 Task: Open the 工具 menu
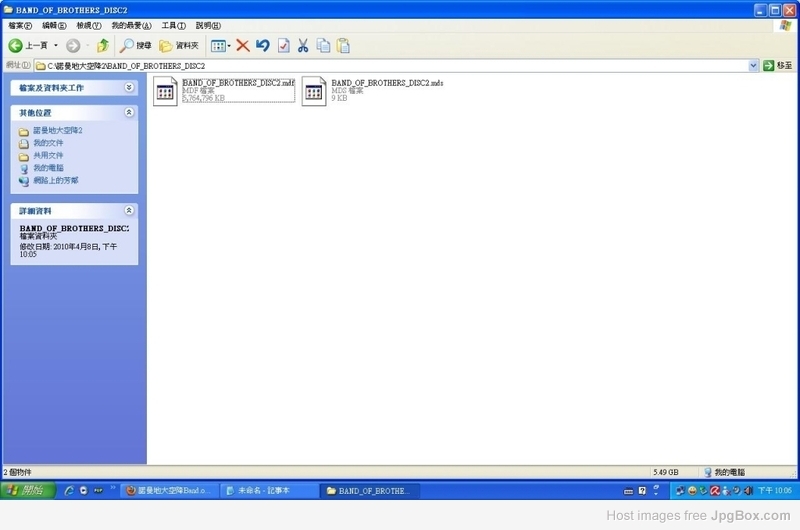(x=173, y=26)
